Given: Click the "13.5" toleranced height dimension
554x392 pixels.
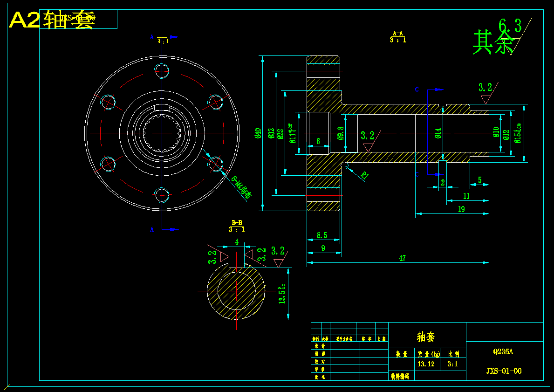Looking at the screenshot, I should [x=282, y=294].
